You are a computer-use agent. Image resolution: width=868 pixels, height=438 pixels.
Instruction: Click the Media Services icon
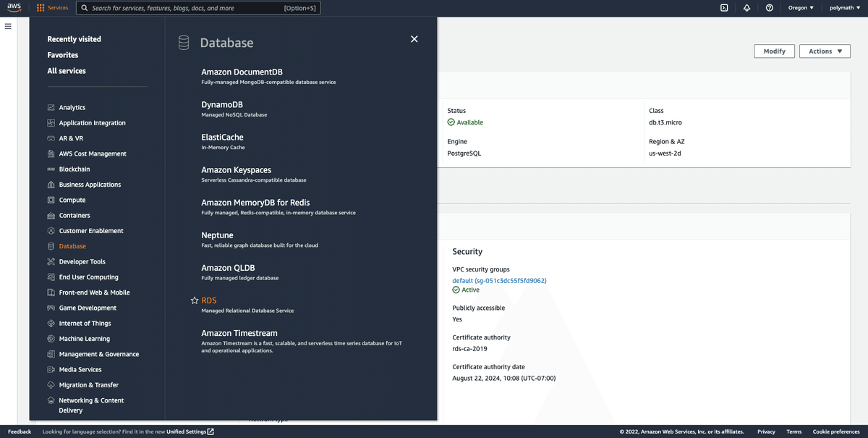tap(51, 369)
